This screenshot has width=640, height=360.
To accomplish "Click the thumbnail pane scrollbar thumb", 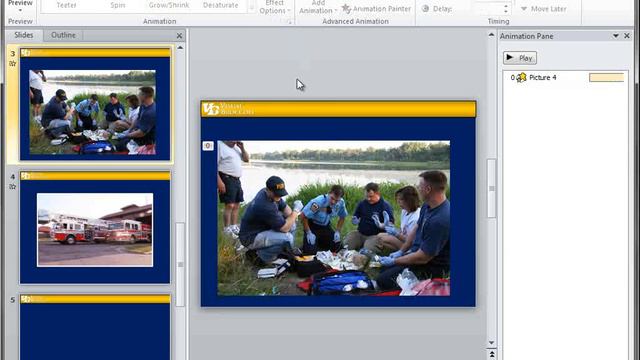I will (180, 264).
